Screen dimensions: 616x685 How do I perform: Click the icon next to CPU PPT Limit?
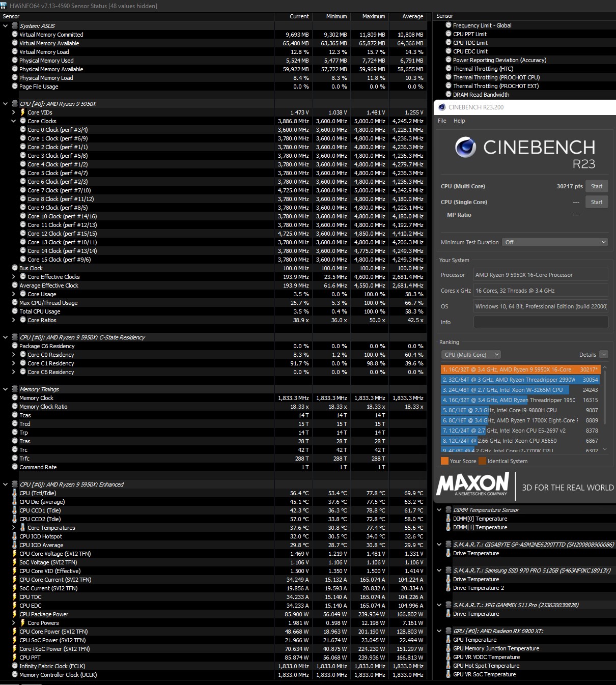point(449,34)
